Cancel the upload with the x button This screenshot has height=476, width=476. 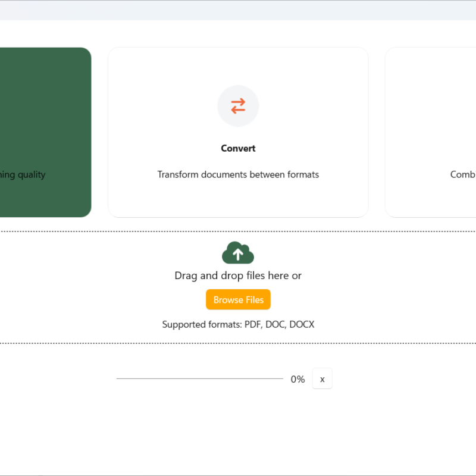click(322, 378)
